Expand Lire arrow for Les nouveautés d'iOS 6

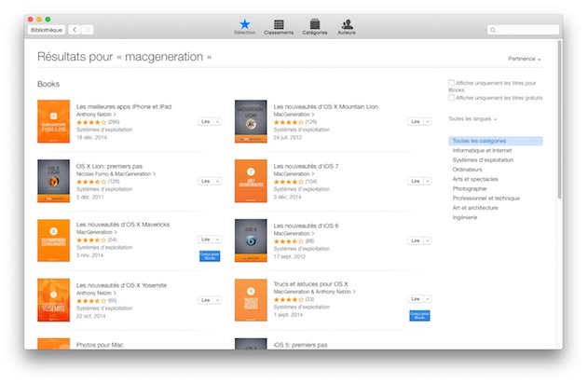pyautogui.click(x=427, y=240)
